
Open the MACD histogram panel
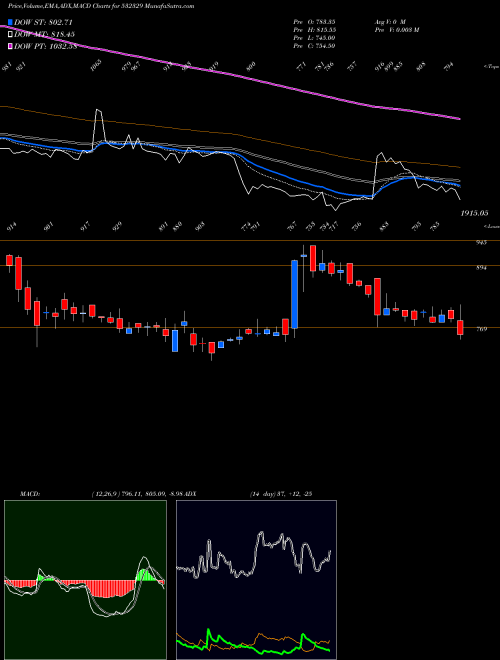(85, 580)
